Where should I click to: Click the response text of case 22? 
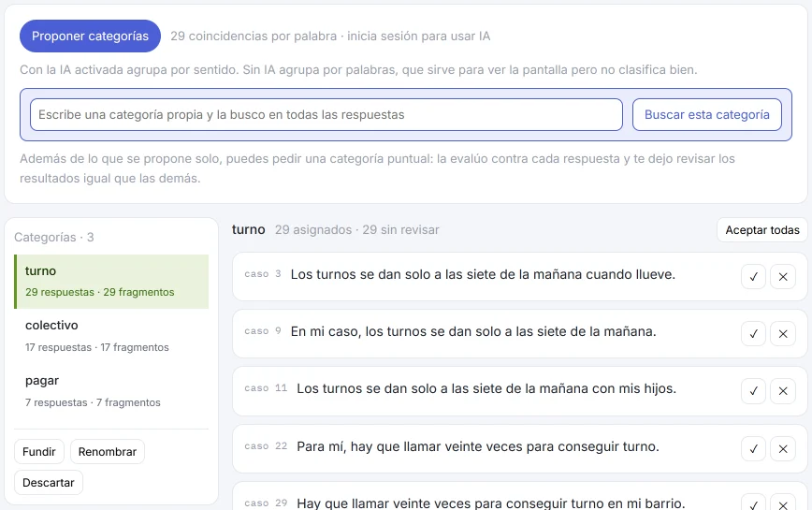click(478, 446)
